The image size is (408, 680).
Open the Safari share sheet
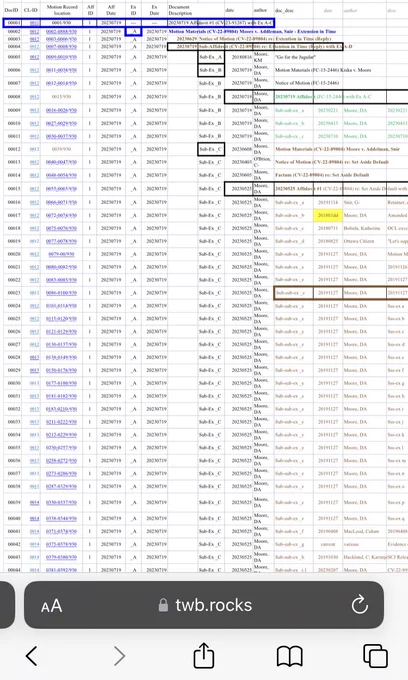[x=204, y=655]
